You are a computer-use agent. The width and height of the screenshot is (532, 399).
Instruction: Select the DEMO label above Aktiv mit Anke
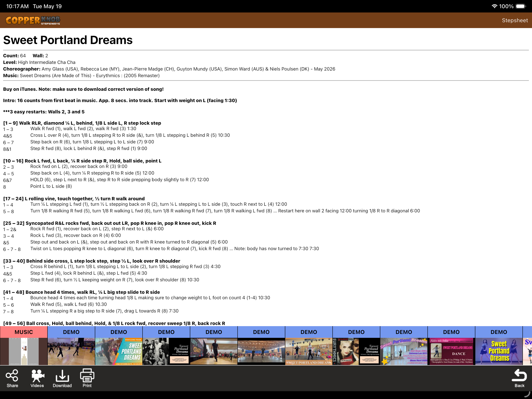pos(451,332)
